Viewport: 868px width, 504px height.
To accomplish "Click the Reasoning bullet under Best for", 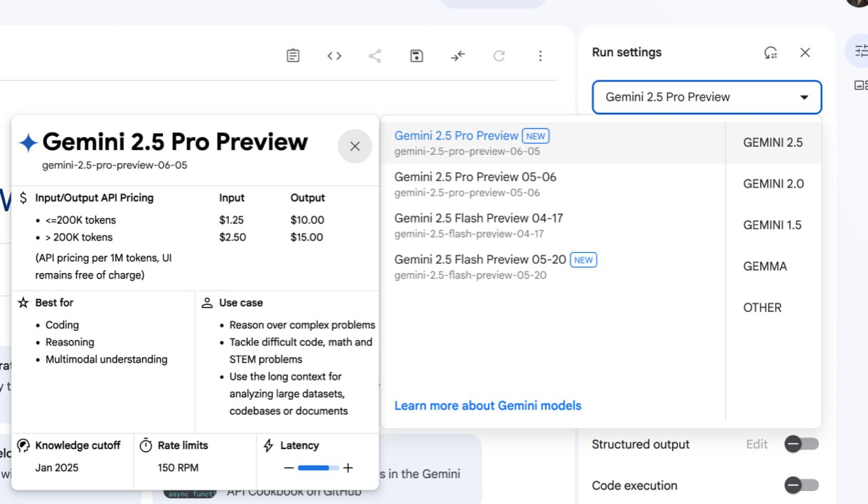I will [69, 343].
